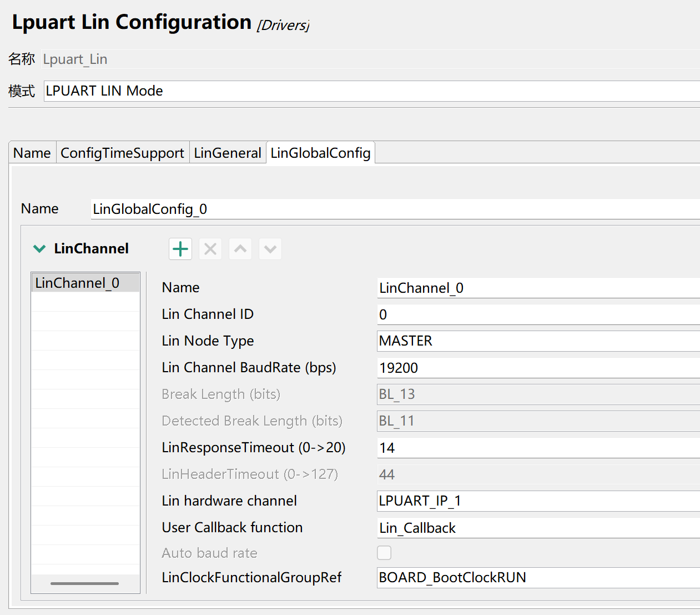Edit the channel Name field LinChannel_0
The image size is (700, 615).
click(538, 288)
